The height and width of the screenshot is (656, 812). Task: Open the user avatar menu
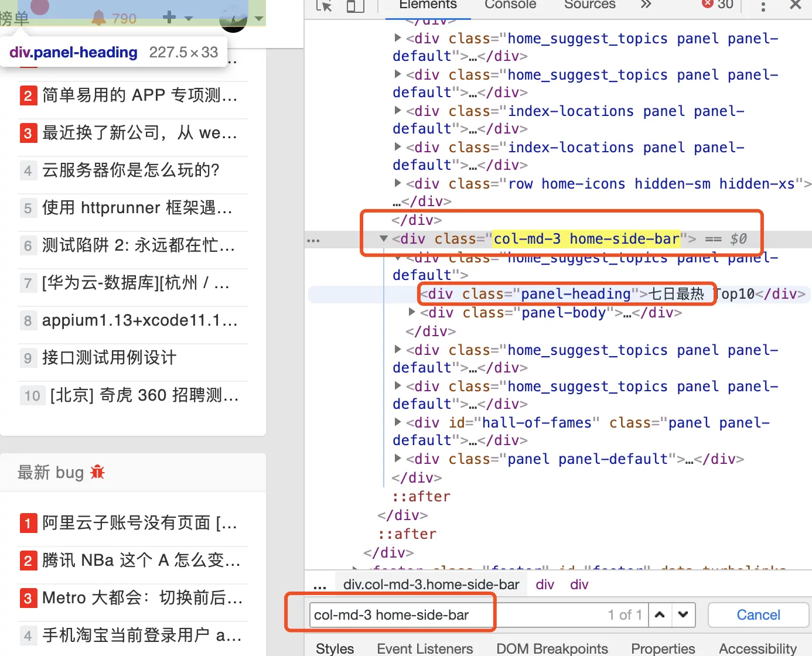point(233,19)
